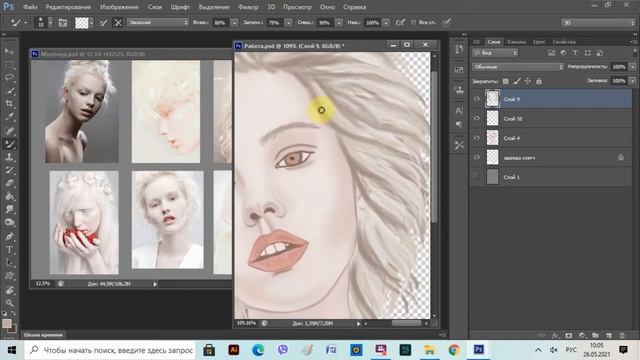640x360 pixels.
Task: Filter layers by pixel image icon
Action: point(551,53)
